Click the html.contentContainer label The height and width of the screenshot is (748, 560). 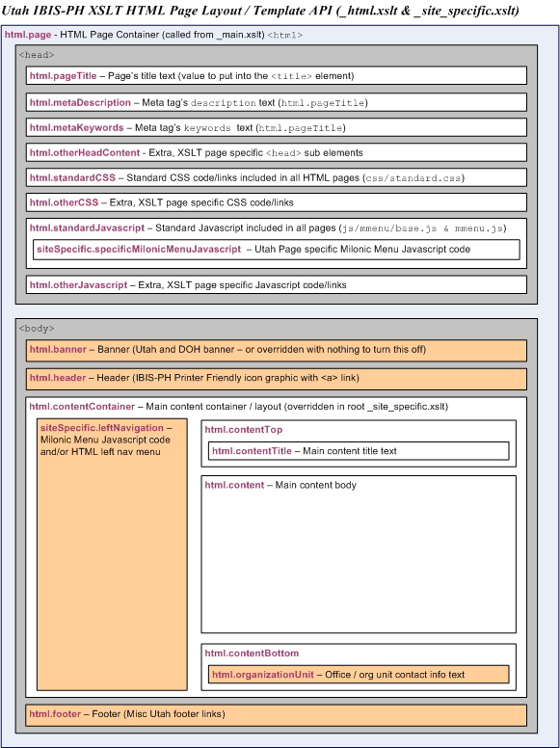click(82, 407)
